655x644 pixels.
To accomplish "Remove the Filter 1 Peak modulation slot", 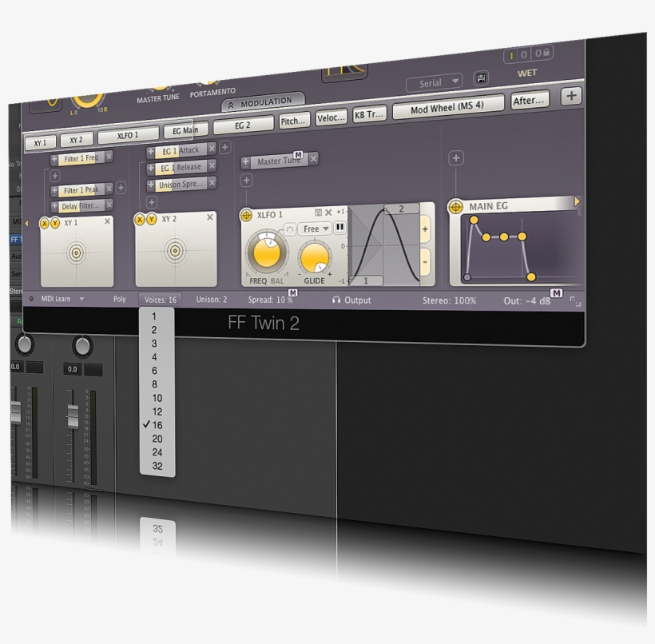I will click(x=109, y=189).
